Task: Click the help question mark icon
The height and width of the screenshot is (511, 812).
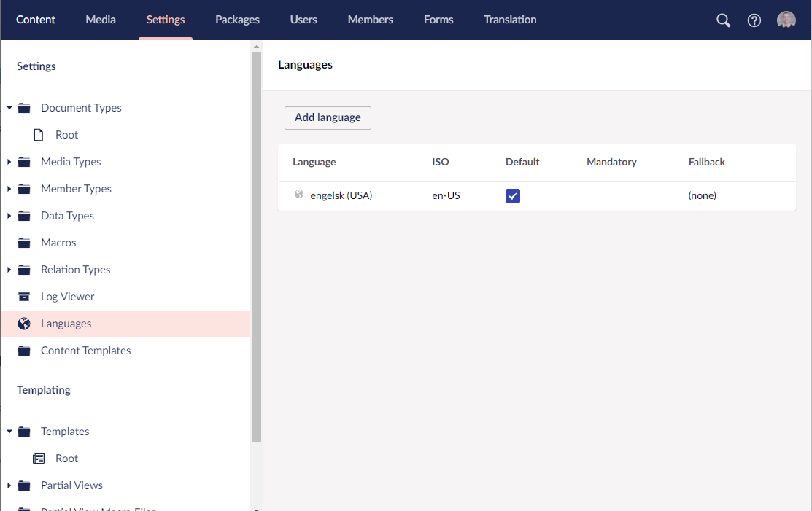Action: click(754, 20)
